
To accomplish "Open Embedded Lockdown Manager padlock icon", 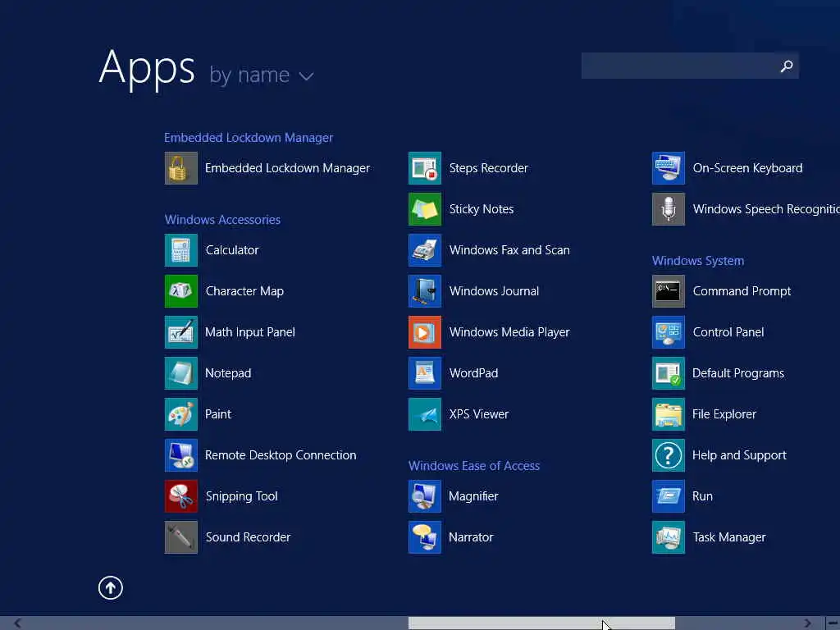I will coord(181,168).
